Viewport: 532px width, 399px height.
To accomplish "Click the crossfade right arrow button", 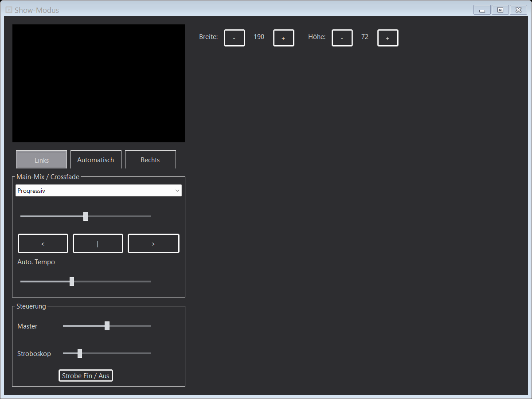I will pyautogui.click(x=153, y=243).
